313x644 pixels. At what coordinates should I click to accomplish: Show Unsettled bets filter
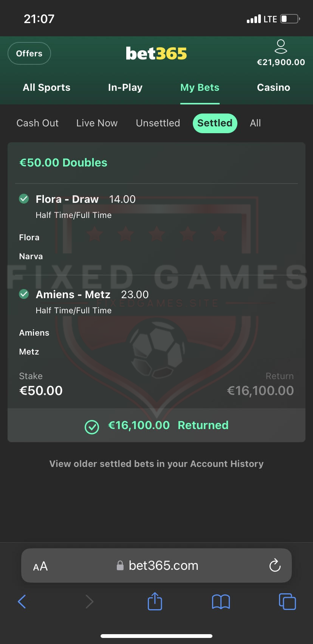tap(158, 123)
